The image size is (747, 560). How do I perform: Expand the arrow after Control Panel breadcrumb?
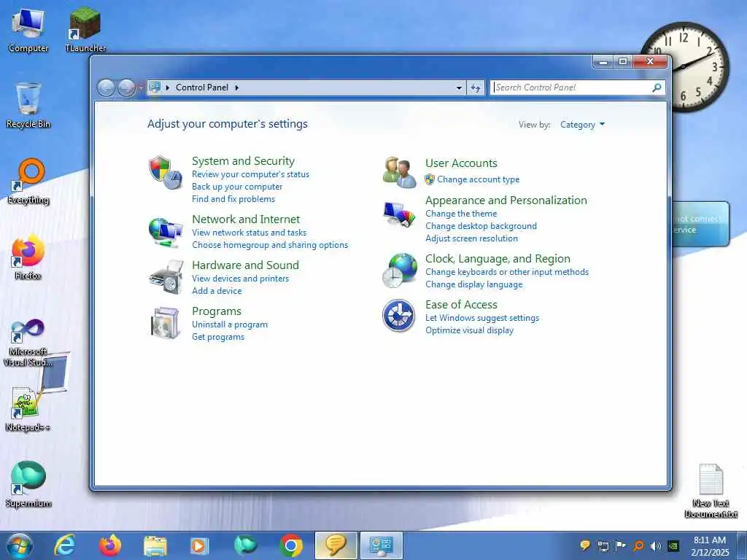tap(237, 87)
